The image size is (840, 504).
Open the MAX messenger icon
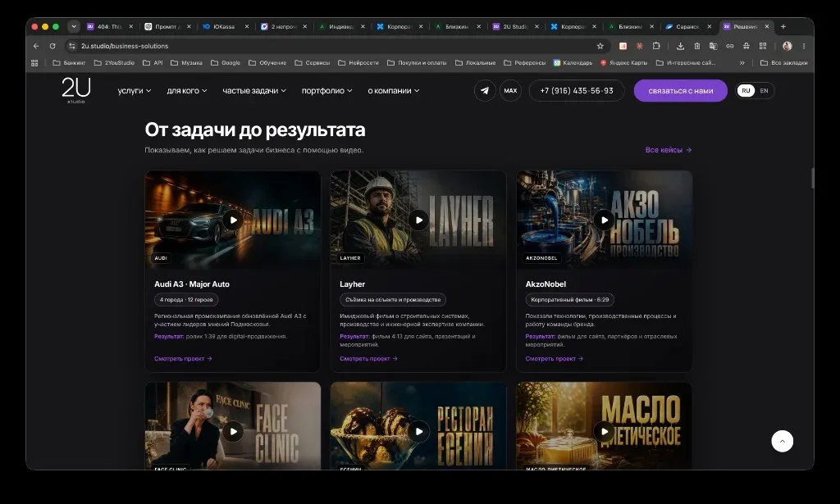point(510,90)
